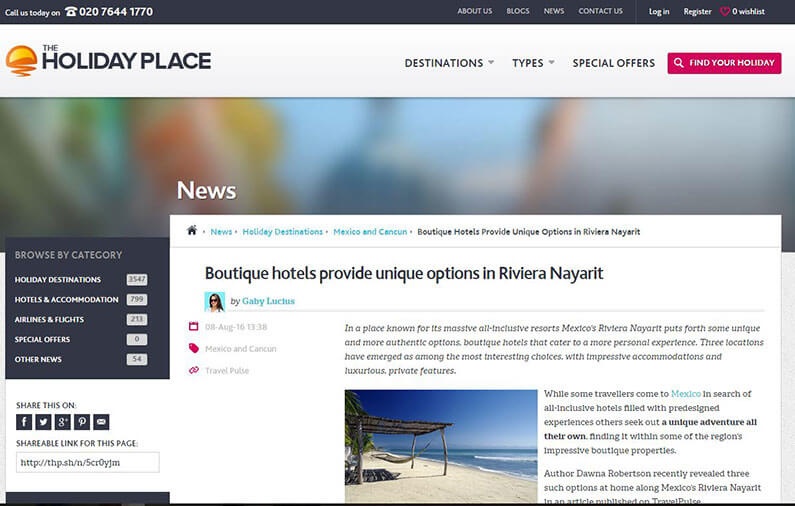Open author Gaby Lucius profile link
The height and width of the screenshot is (506, 795).
(x=268, y=301)
